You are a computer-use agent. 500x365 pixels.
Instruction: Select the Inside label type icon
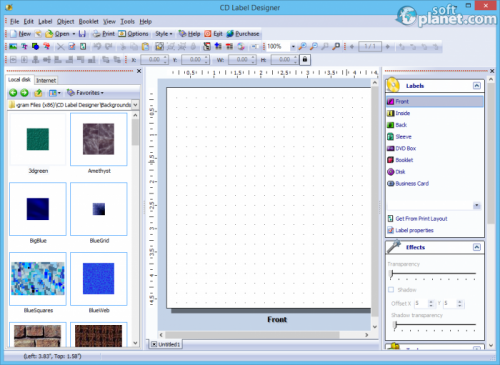pos(390,113)
